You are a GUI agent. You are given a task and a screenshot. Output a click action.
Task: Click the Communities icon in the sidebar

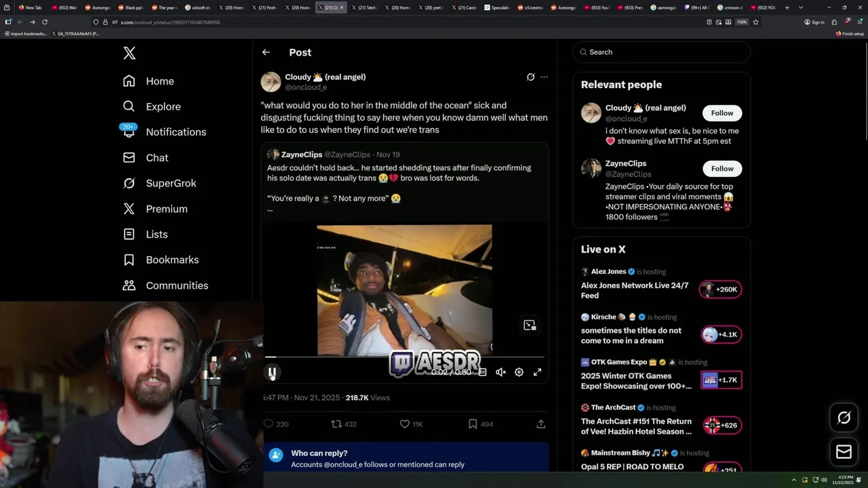click(129, 285)
